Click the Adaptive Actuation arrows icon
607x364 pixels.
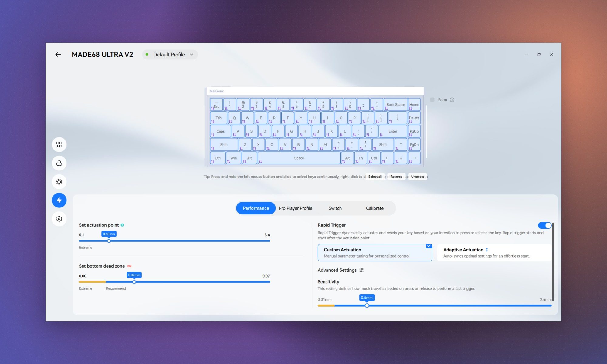click(487, 250)
